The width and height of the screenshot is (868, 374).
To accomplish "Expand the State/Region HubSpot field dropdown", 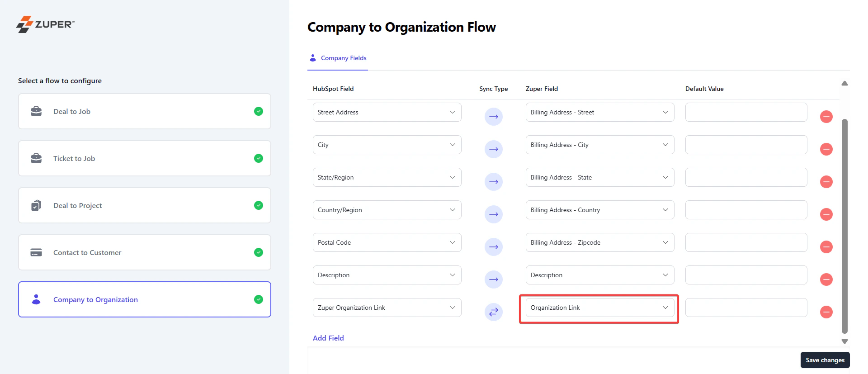I will (x=387, y=177).
